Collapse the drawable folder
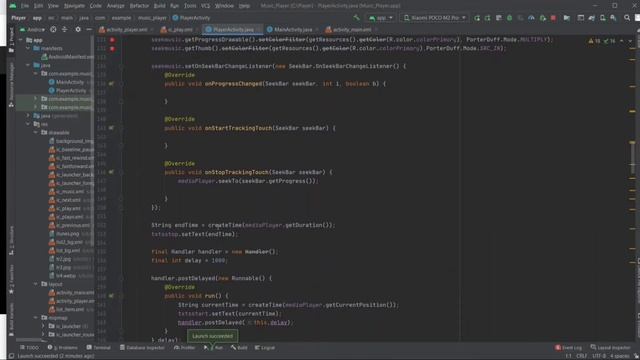This screenshot has width=640, height=360. (x=36, y=132)
